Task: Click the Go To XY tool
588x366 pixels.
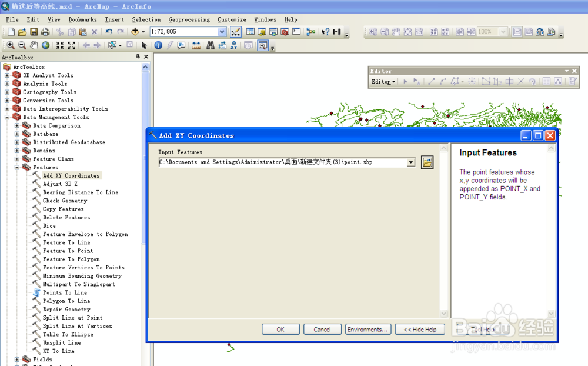Action: (x=234, y=45)
